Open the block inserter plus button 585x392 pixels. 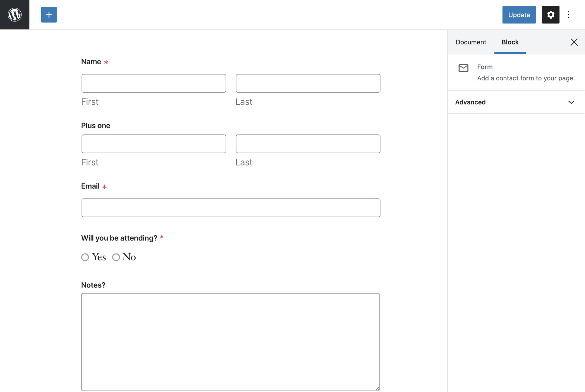49,15
